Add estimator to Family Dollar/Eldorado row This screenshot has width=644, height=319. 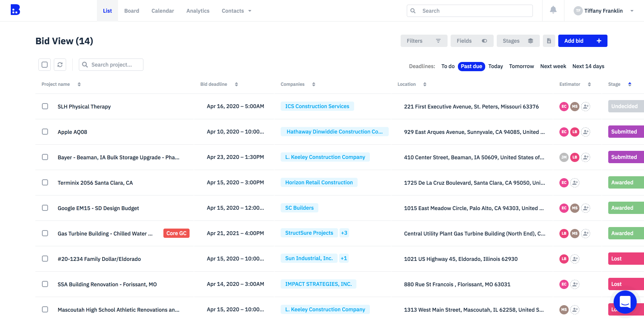pyautogui.click(x=575, y=259)
